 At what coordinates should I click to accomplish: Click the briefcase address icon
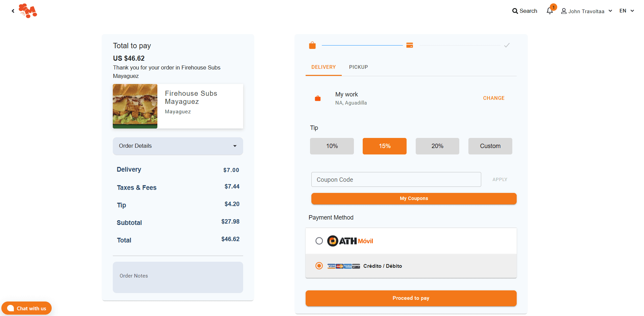[318, 98]
